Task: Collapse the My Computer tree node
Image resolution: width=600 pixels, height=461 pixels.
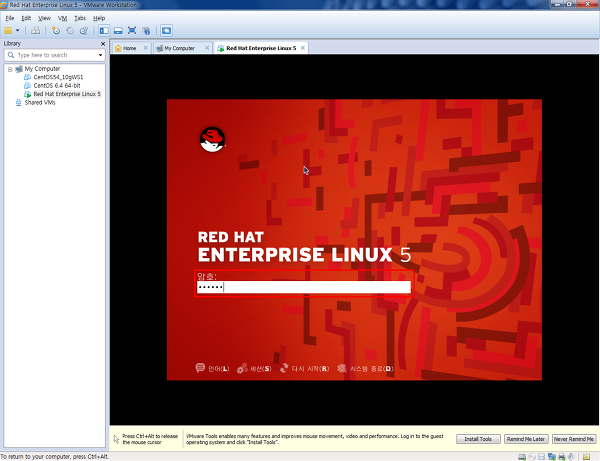Action: [10, 69]
